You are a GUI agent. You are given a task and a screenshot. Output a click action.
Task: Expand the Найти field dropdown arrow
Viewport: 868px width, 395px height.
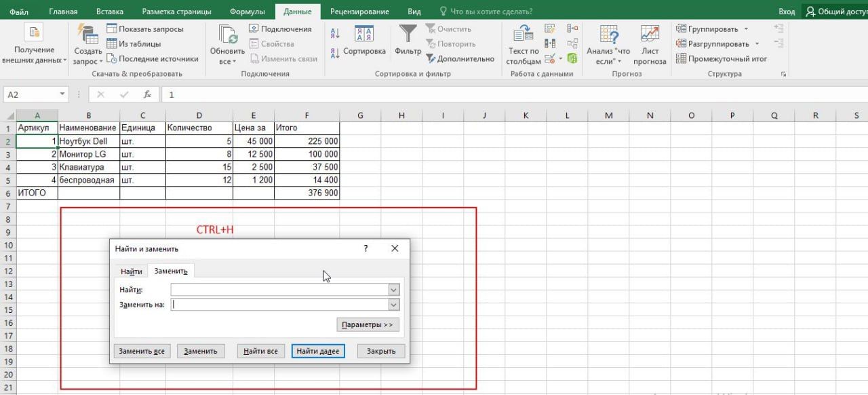(393, 290)
